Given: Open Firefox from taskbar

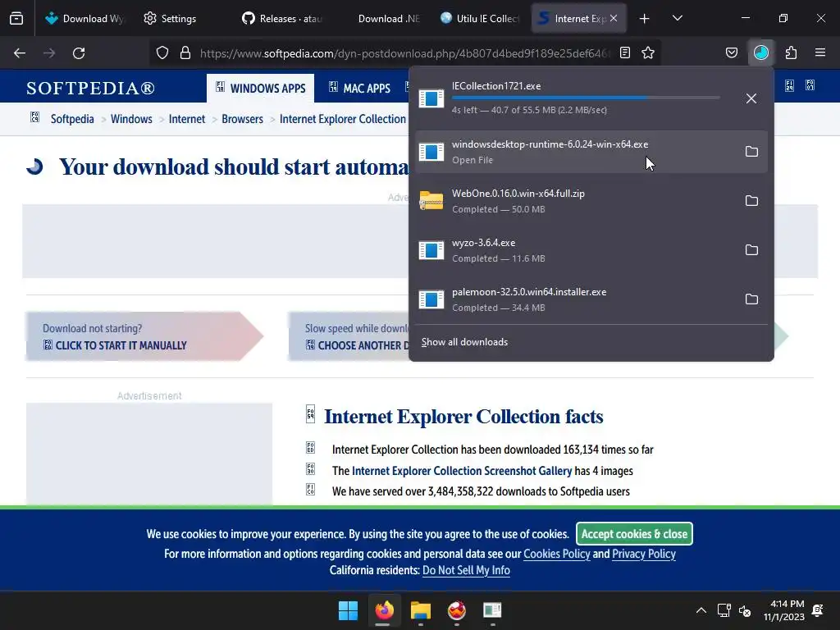Looking at the screenshot, I should (x=384, y=610).
